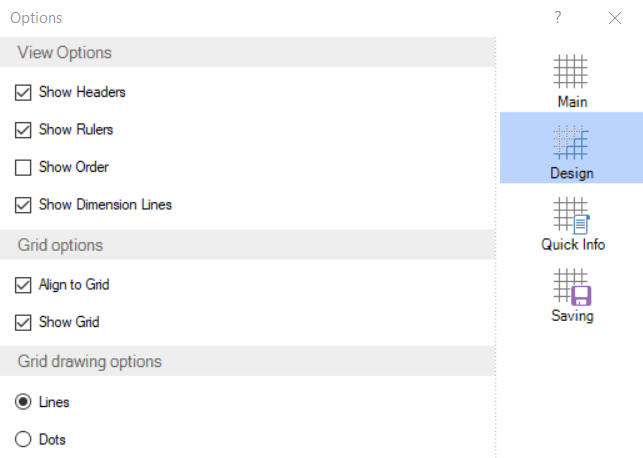643x458 pixels.
Task: Uncheck the Show Grid checkbox
Action: [x=24, y=322]
